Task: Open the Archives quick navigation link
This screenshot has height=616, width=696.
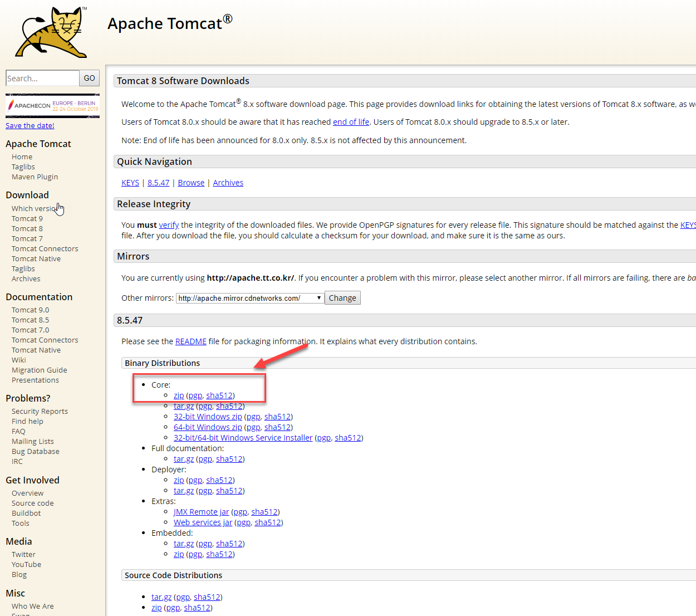Action: coord(228,183)
